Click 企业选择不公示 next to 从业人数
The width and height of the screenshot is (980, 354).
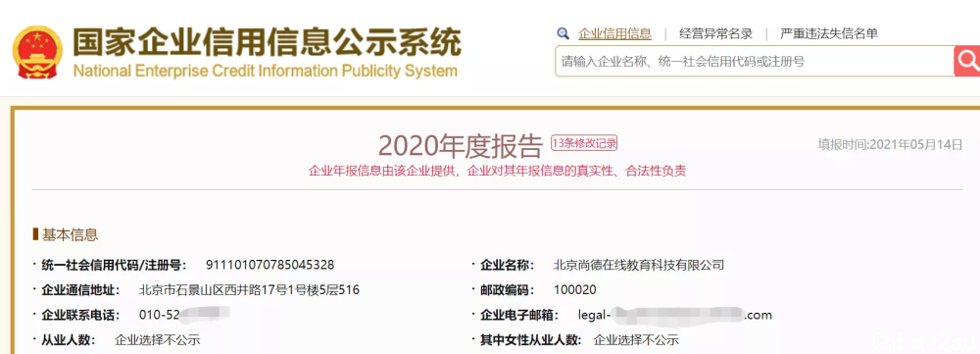tap(158, 340)
